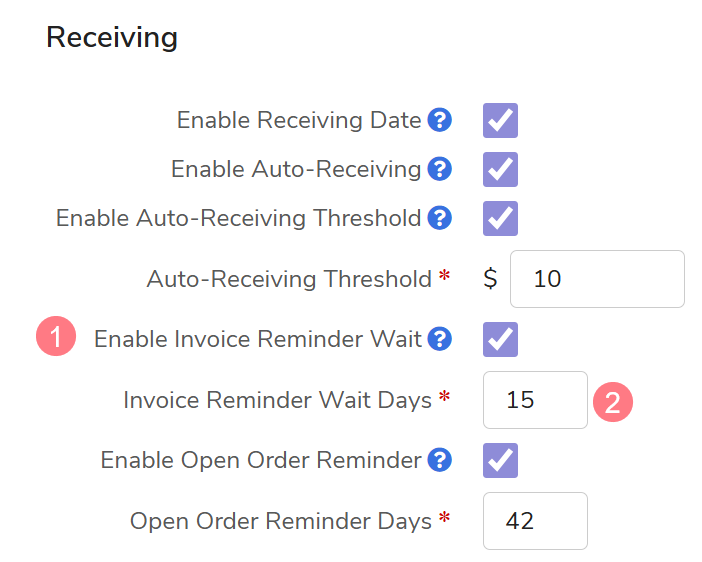Screen dimensions: 702x562
Task: Click the Auto-Receiving Threshold field label
Action: [289, 279]
